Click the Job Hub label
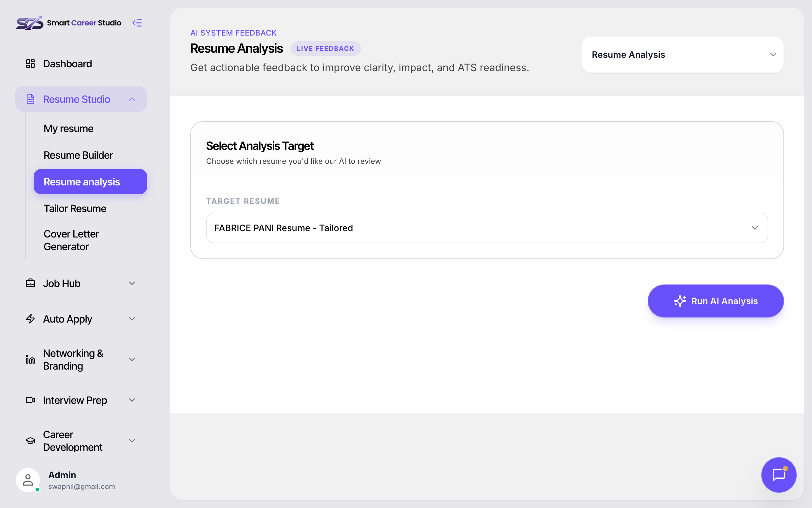 pyautogui.click(x=62, y=283)
